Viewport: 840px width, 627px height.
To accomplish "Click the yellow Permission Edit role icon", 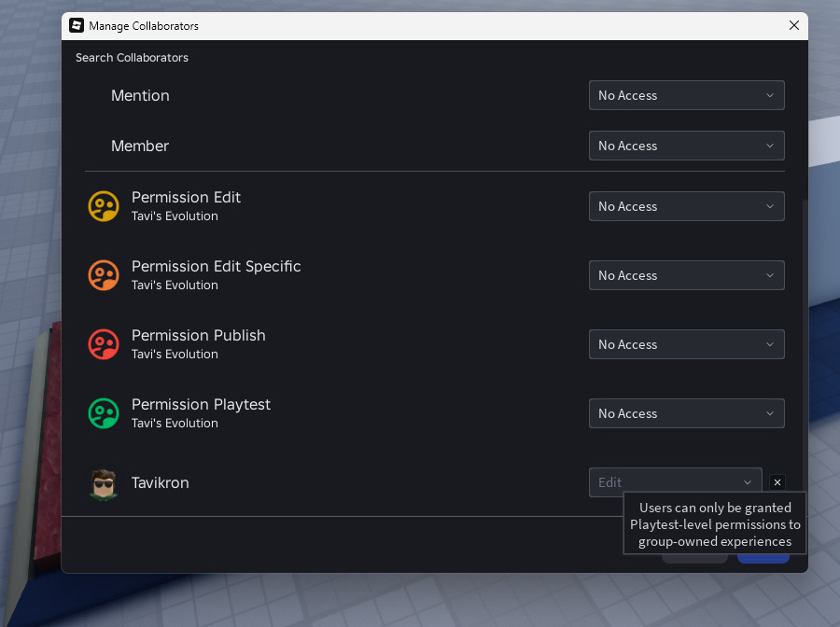I will (x=104, y=206).
